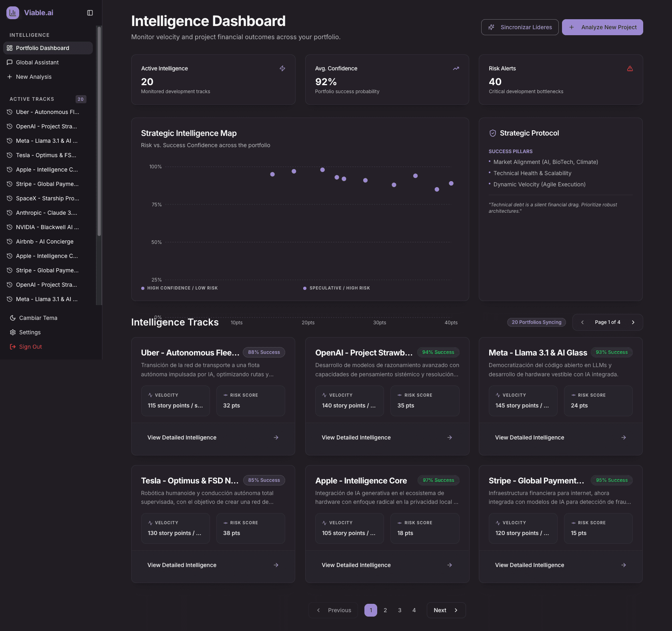Image resolution: width=672 pixels, height=631 pixels.
Task: Click risk score icon on Tesla card
Action: point(226,523)
